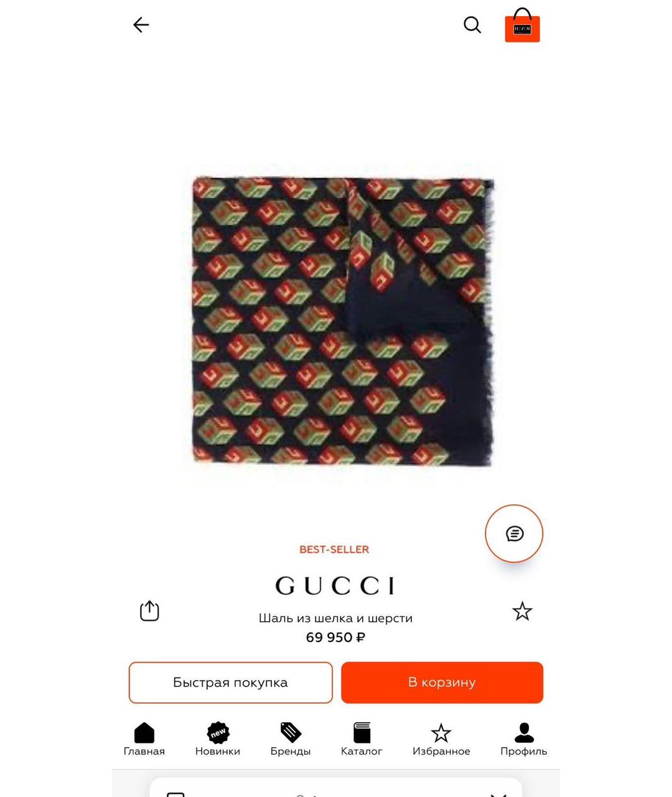Open the orange shopping bag cart

tap(522, 25)
